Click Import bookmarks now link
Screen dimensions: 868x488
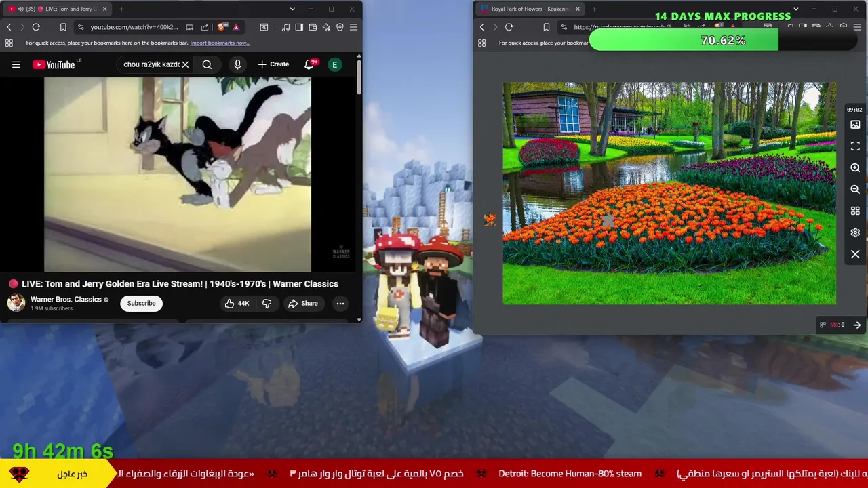click(220, 43)
